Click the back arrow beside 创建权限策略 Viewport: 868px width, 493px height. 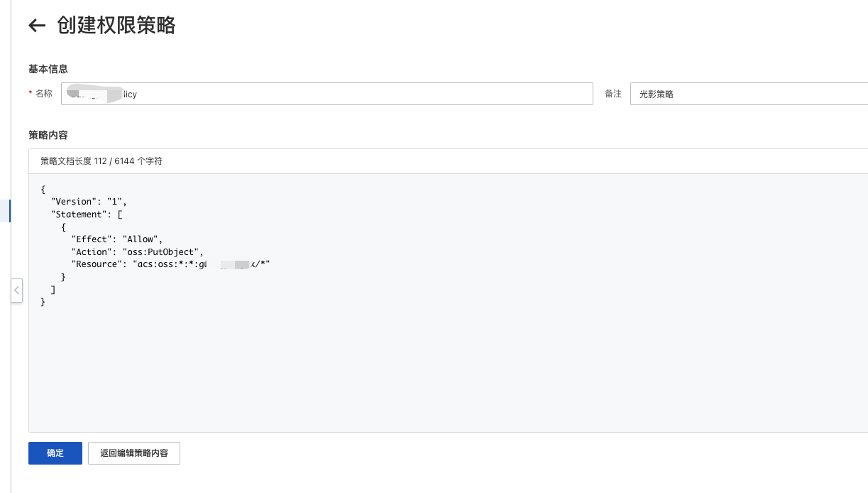(37, 26)
